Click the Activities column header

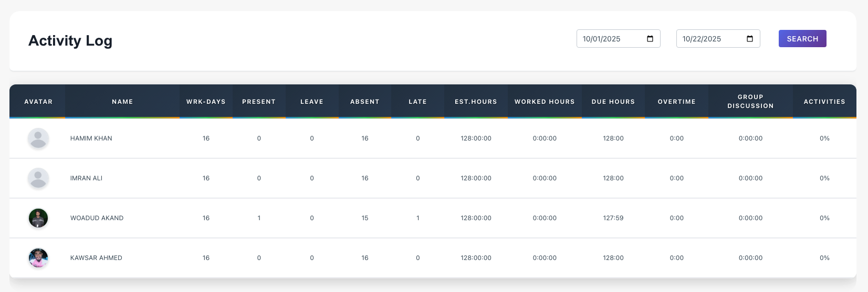coord(824,102)
